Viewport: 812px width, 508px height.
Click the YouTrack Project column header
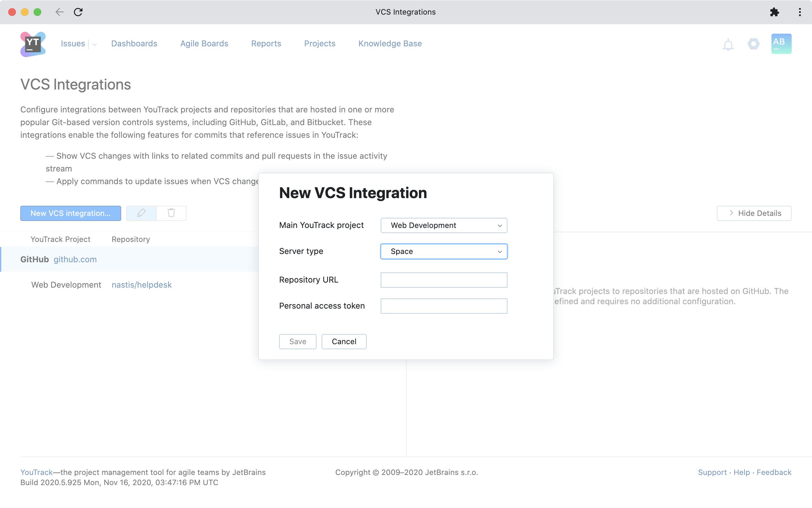[60, 239]
